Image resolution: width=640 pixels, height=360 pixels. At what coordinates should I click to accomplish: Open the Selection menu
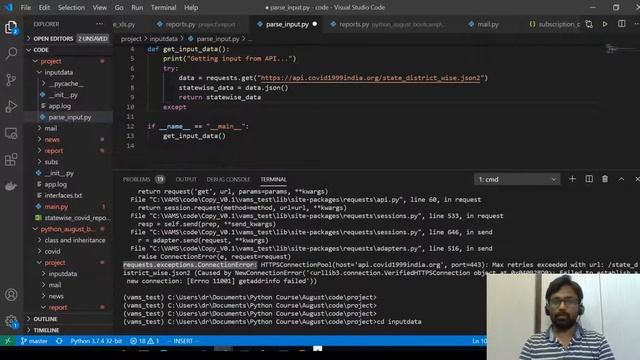click(x=71, y=7)
